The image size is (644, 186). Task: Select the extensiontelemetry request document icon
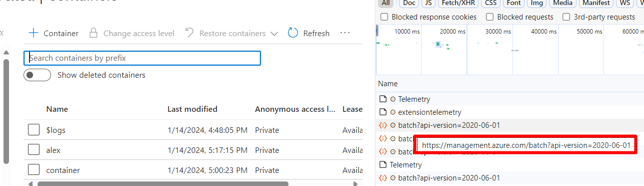click(383, 112)
